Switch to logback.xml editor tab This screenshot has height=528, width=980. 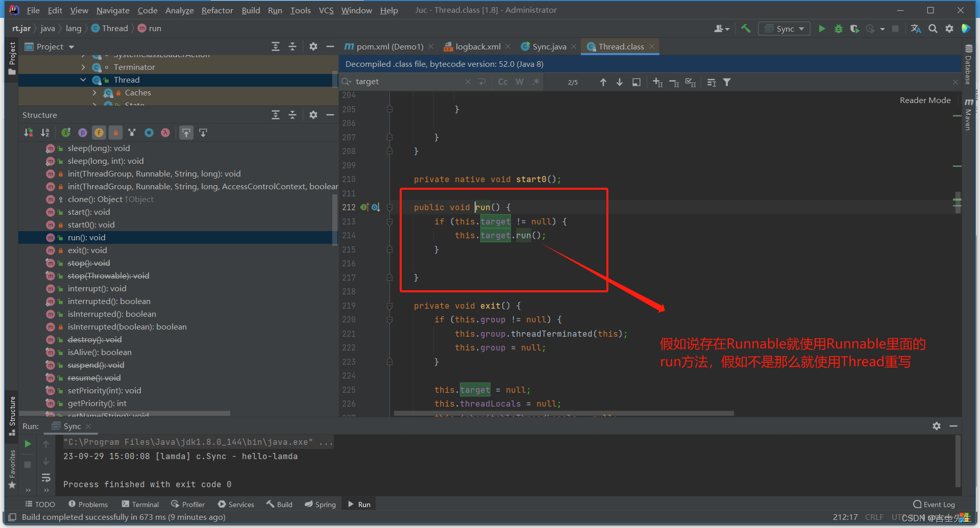(478, 46)
